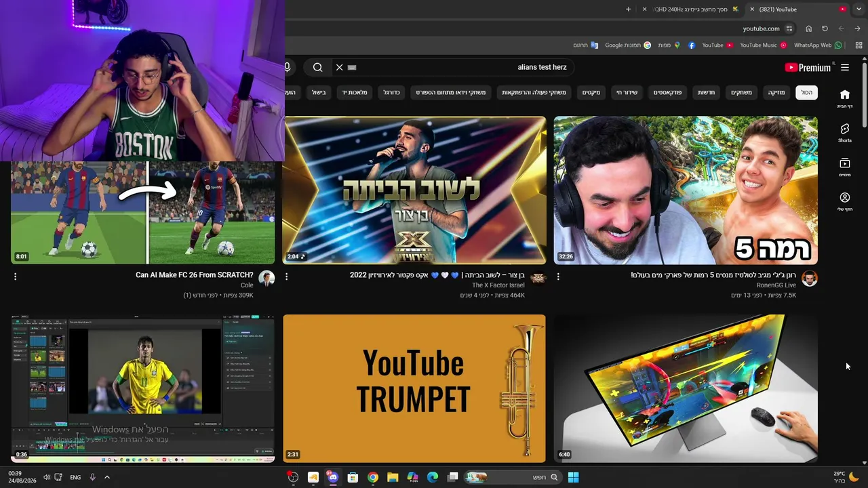Open more options for the X Factor Israel video

[x=286, y=277]
